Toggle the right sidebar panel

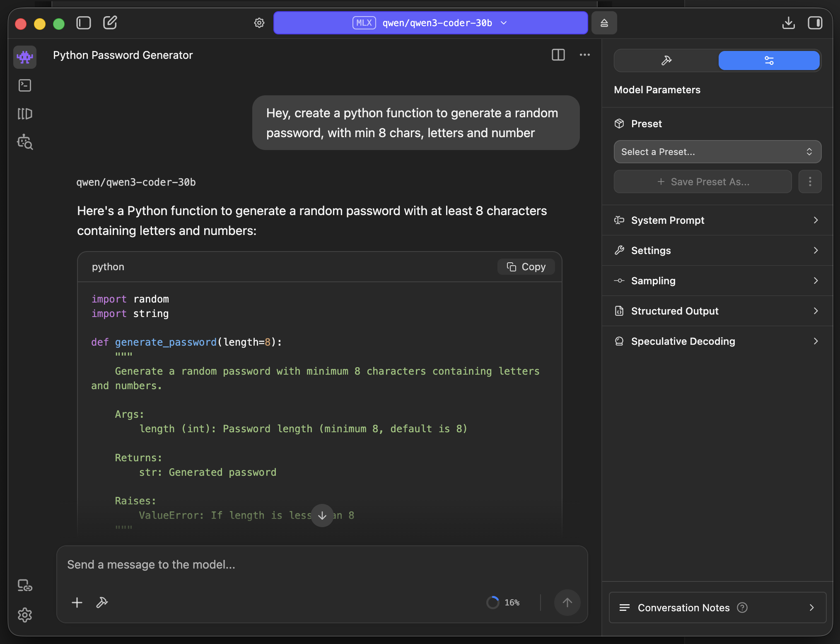coord(815,23)
